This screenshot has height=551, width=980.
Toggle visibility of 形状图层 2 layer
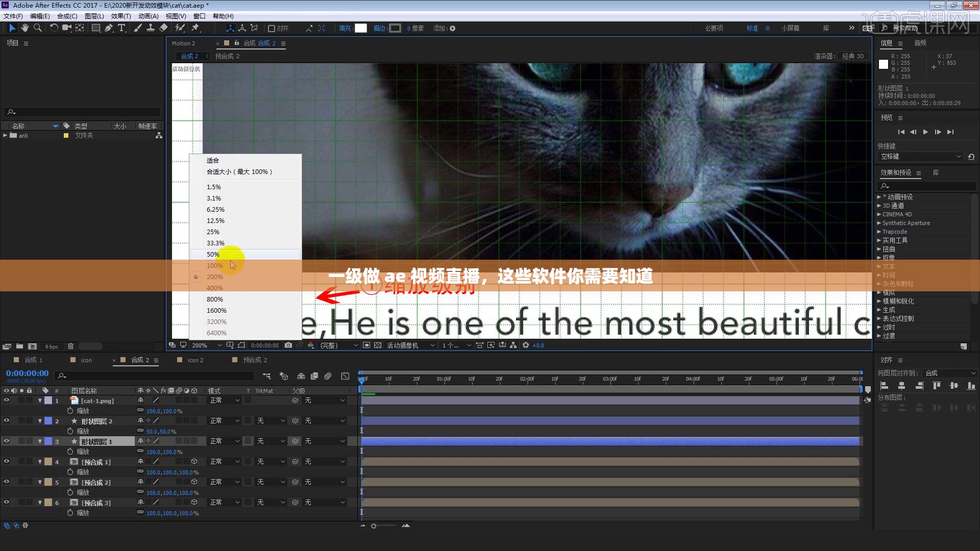point(7,421)
